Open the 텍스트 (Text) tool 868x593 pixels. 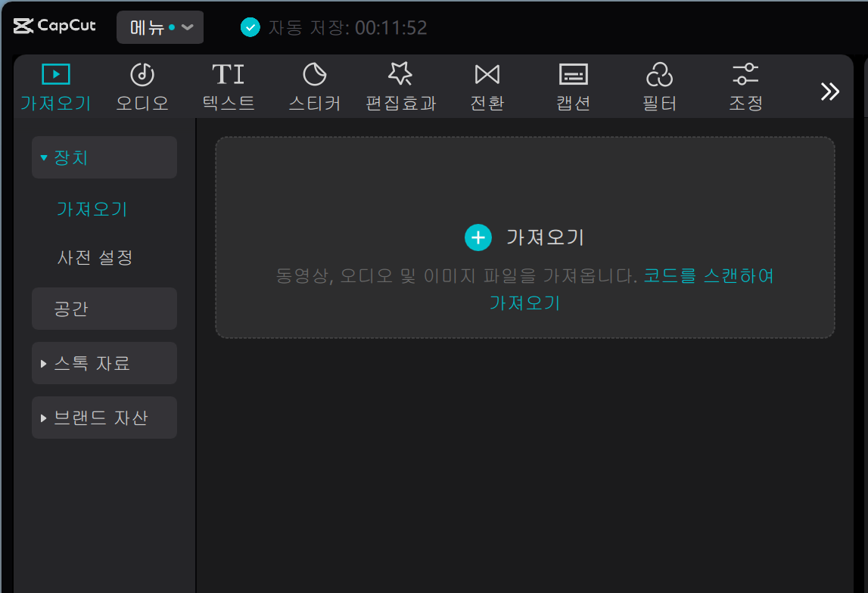[228, 85]
